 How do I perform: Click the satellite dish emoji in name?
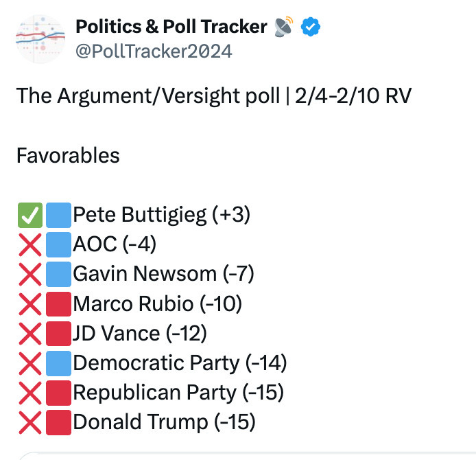click(x=283, y=27)
